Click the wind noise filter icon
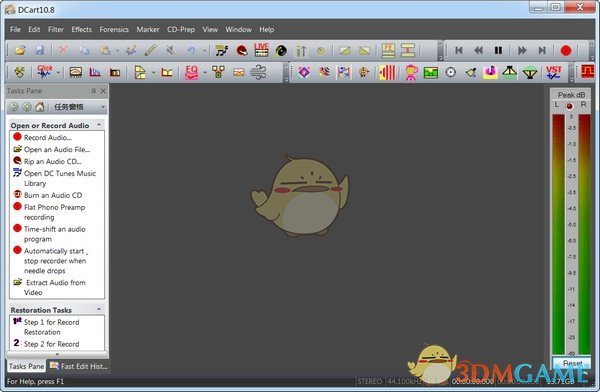Screen dimensions: 600x392 click(x=258, y=72)
